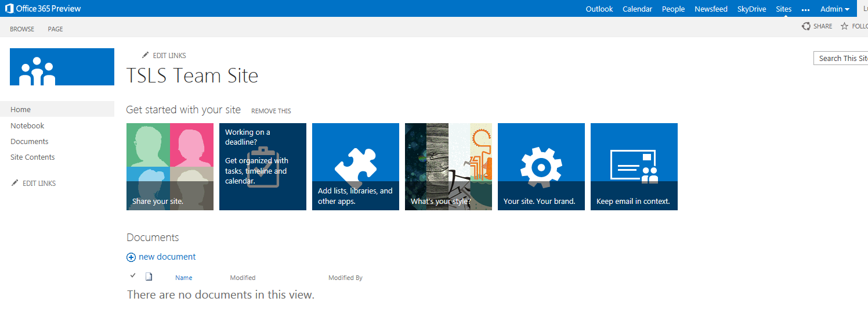Expand the ellipsis overflow menu in the top bar

point(805,9)
